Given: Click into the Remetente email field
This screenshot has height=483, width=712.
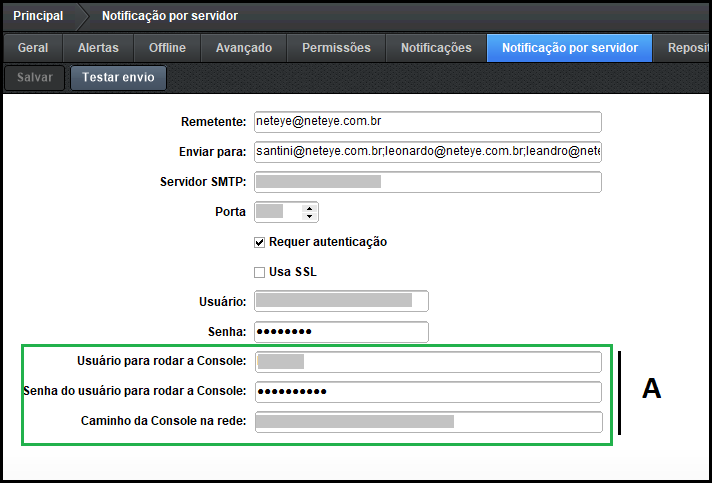Looking at the screenshot, I should [x=427, y=122].
